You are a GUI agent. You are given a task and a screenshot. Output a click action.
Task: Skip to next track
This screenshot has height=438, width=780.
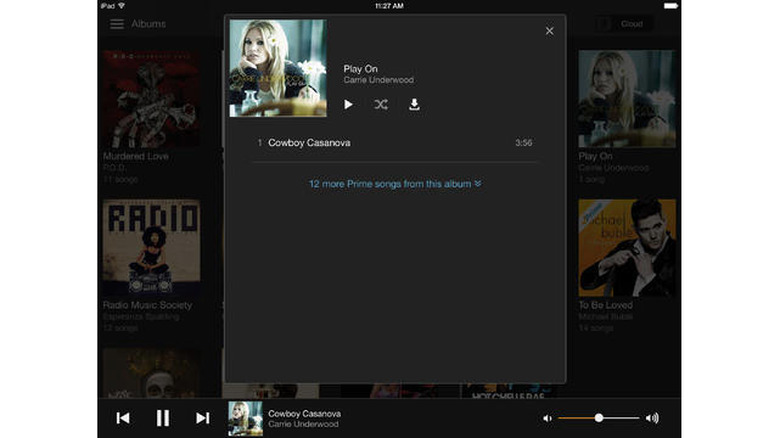pyautogui.click(x=202, y=418)
